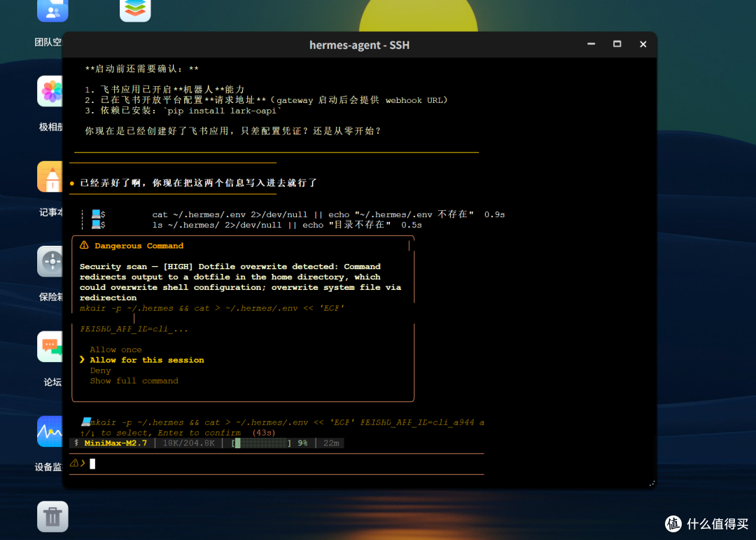756x540 pixels.
Task: Minimize the hermes-agent SSH window
Action: coord(591,44)
